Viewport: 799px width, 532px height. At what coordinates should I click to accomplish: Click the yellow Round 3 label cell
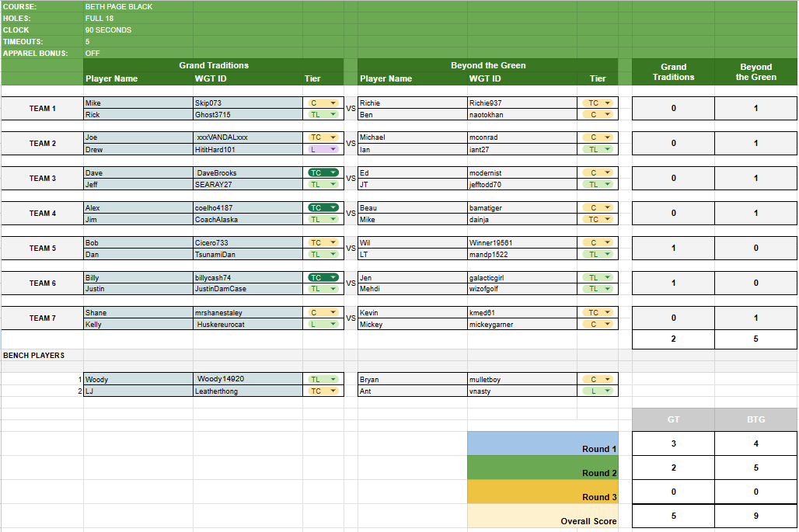coord(543,492)
